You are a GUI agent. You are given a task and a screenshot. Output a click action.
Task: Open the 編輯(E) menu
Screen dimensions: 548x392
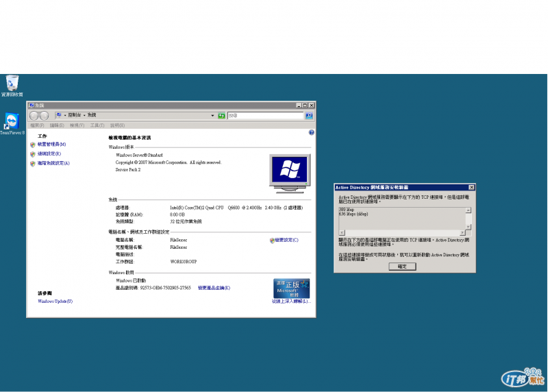[x=57, y=125]
